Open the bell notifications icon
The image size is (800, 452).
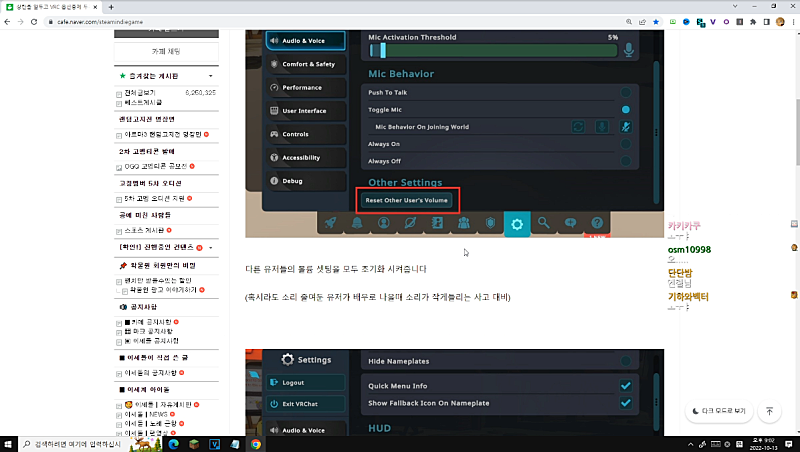[357, 223]
